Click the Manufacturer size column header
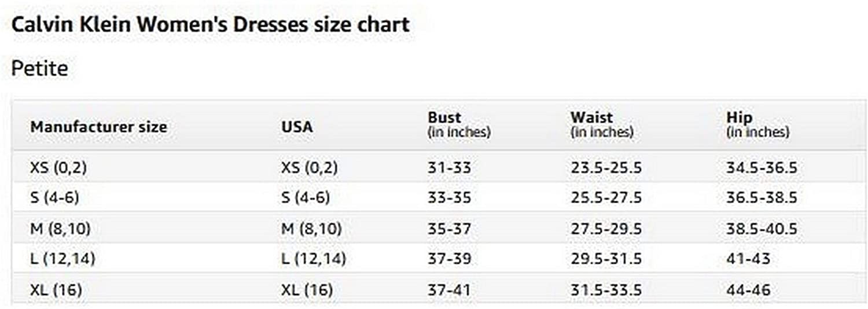 [x=98, y=127]
